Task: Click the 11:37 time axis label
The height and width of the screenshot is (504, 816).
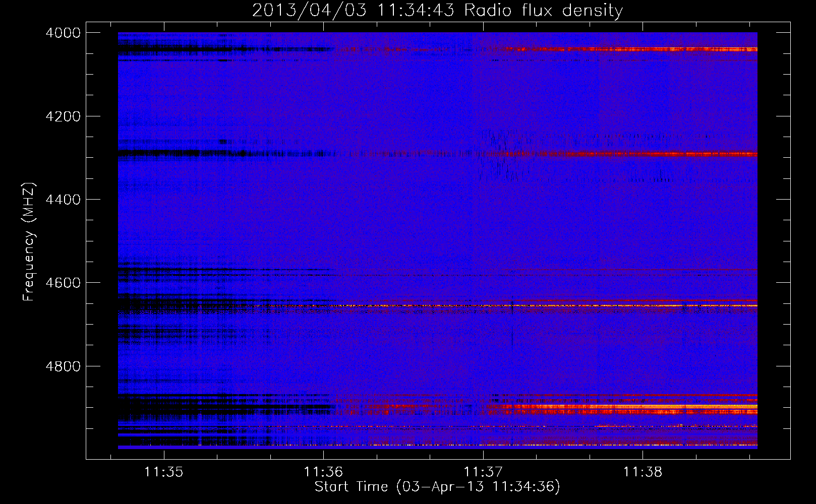Action: [483, 472]
